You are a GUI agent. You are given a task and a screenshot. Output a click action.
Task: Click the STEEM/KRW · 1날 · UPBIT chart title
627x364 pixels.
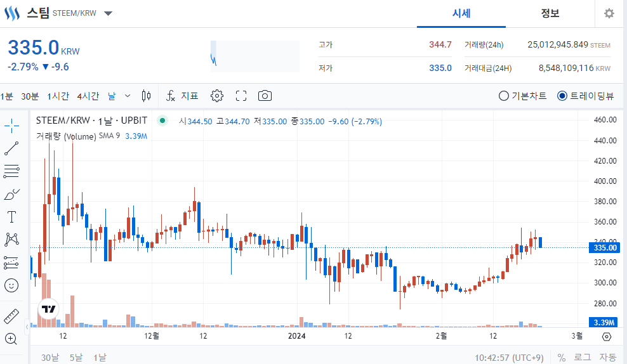pos(91,120)
